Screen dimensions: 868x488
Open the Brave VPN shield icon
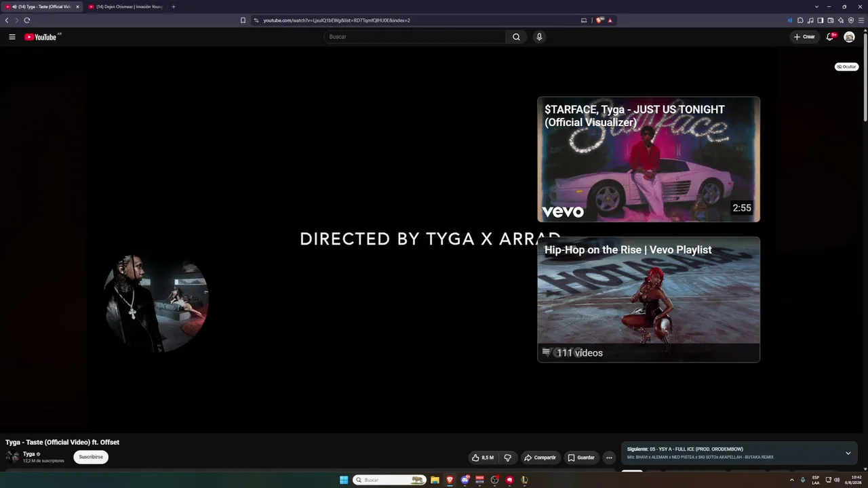coord(851,20)
